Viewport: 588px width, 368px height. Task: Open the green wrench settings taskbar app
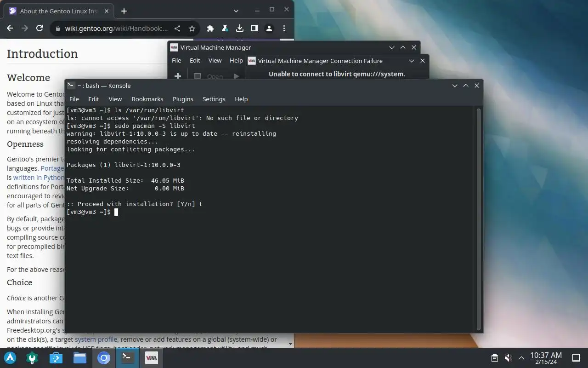coord(32,358)
